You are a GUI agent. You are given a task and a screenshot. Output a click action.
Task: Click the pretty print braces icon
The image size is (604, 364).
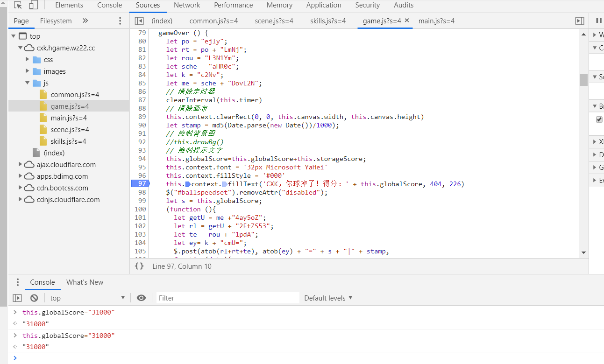click(139, 266)
